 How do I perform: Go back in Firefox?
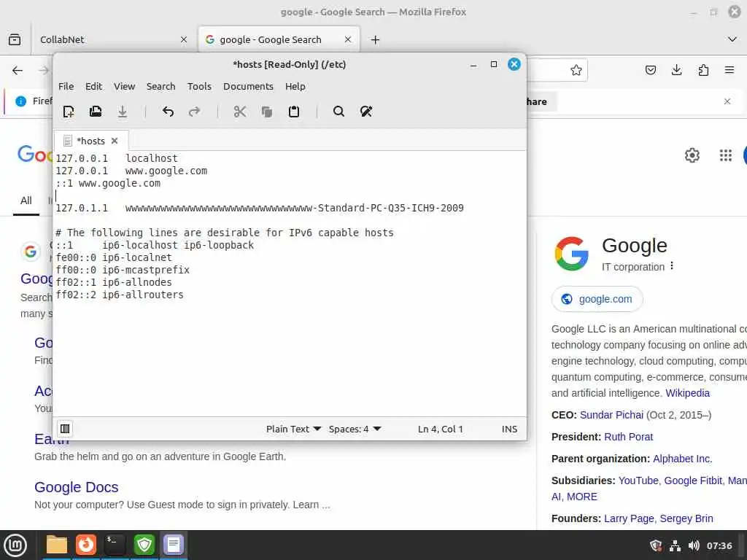coord(18,71)
